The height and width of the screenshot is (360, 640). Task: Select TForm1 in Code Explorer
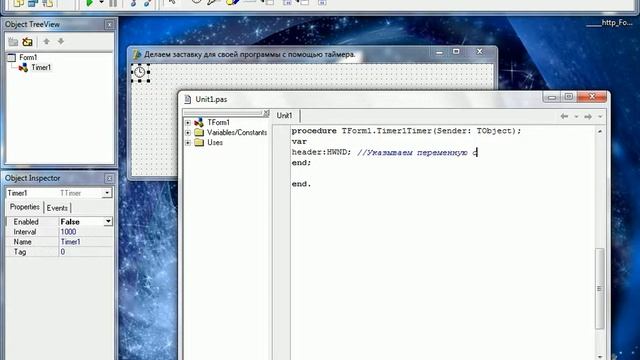(218, 122)
